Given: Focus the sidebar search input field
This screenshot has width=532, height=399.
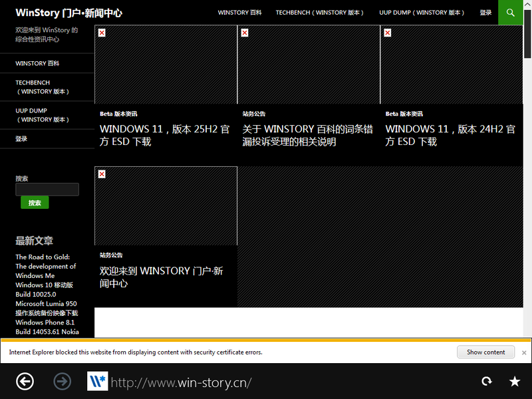Looking at the screenshot, I should coord(47,190).
